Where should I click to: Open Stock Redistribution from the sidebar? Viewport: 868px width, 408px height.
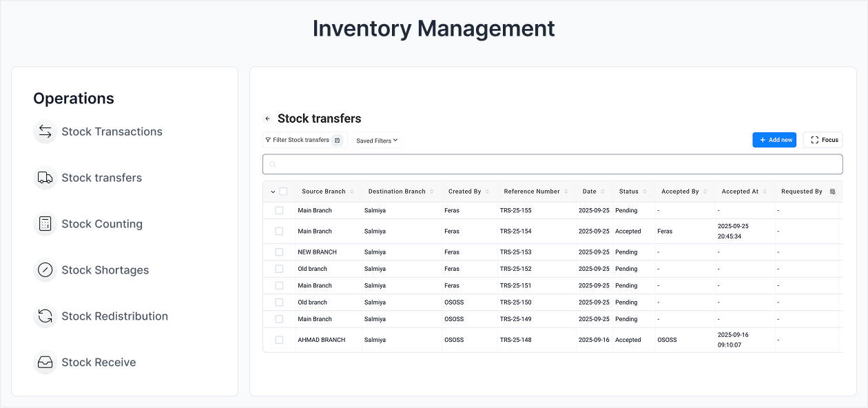pos(114,316)
